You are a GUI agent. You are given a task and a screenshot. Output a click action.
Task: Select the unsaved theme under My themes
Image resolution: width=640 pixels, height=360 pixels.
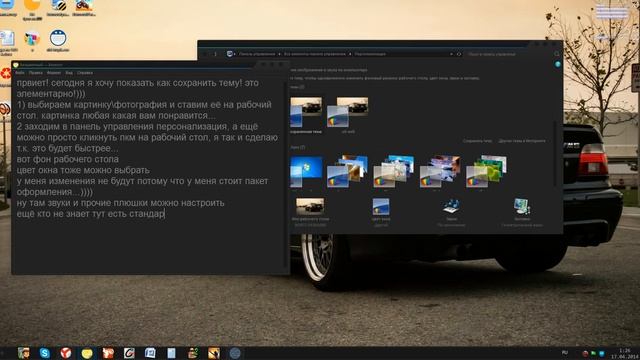coord(306,115)
